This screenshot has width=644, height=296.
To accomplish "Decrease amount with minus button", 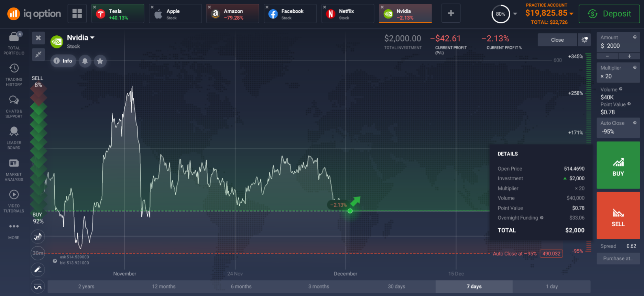I will click(608, 56).
